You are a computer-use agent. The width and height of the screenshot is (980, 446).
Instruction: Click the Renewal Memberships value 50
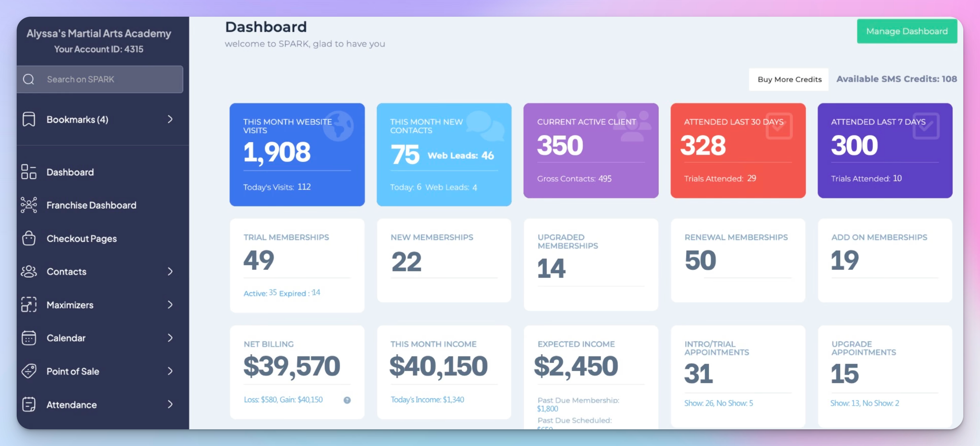[700, 260]
